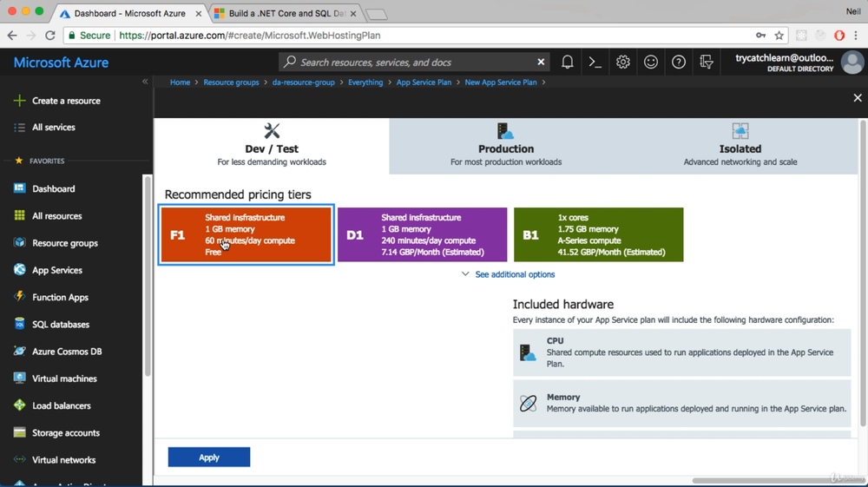Screen dimensions: 868x487
Task: Open New App Service Plan breadcrumb
Action: pyautogui.click(x=501, y=82)
